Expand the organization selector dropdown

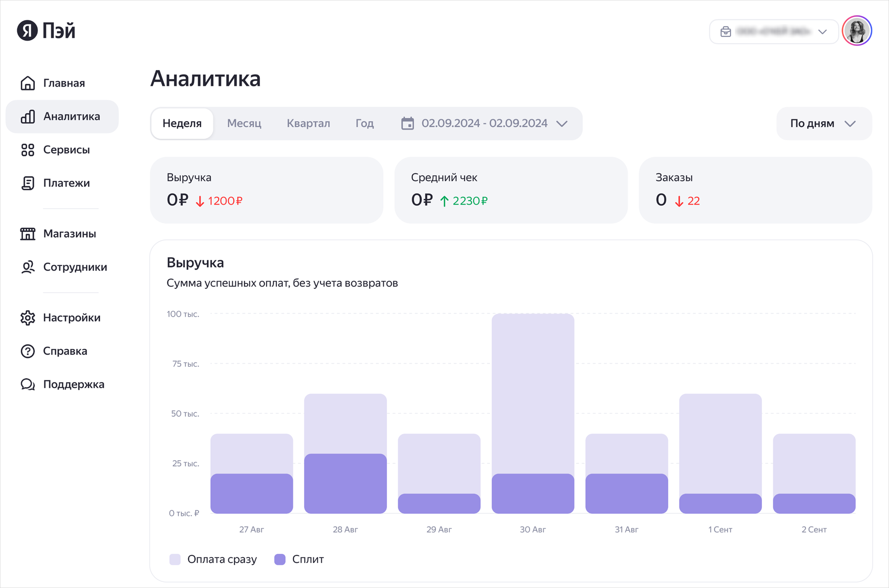[773, 32]
